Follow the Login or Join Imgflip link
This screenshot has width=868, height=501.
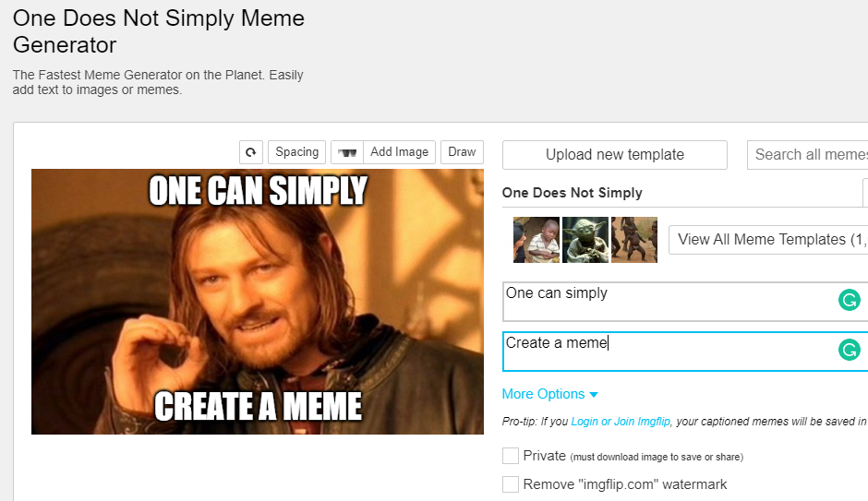620,422
